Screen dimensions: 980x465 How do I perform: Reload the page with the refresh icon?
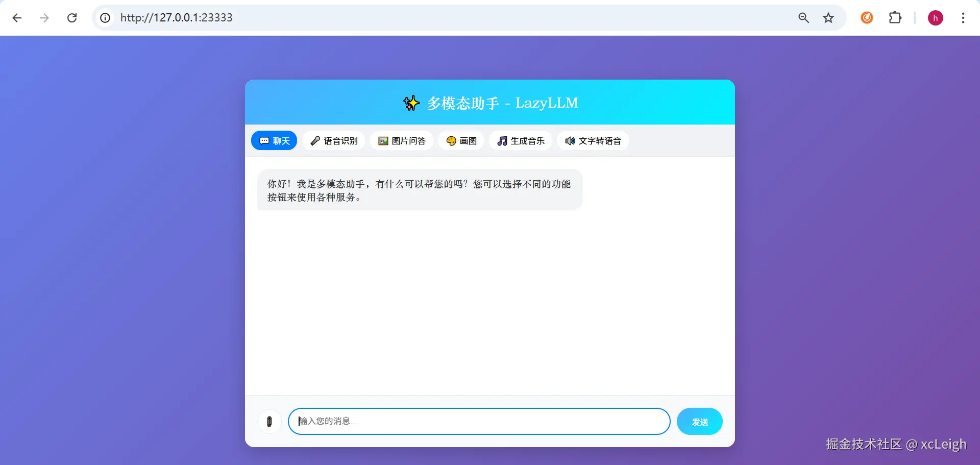(x=72, y=18)
